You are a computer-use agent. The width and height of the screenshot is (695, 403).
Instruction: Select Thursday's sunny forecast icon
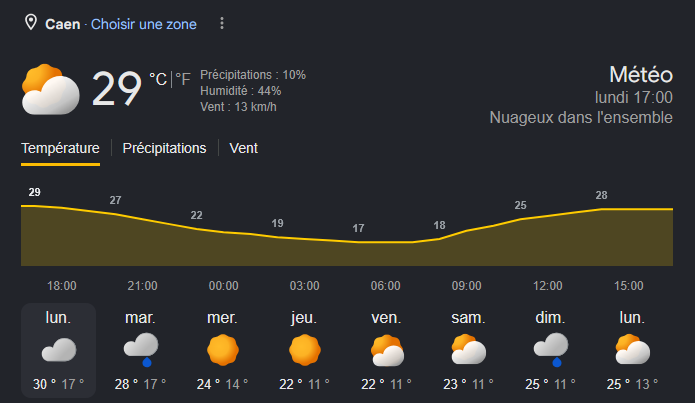pos(305,350)
